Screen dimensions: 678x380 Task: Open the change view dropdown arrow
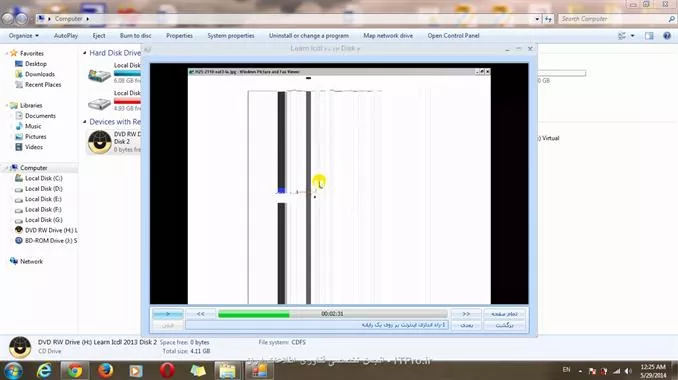click(x=633, y=36)
